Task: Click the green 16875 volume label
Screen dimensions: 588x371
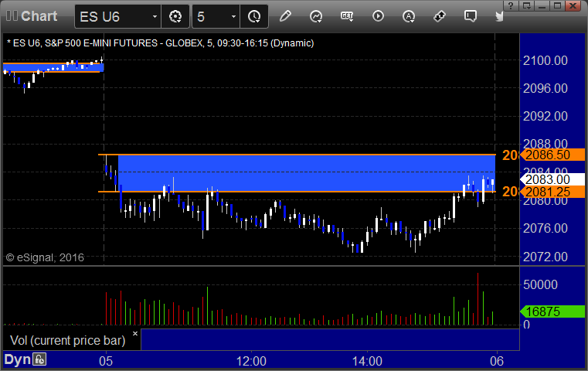Action: pos(552,311)
